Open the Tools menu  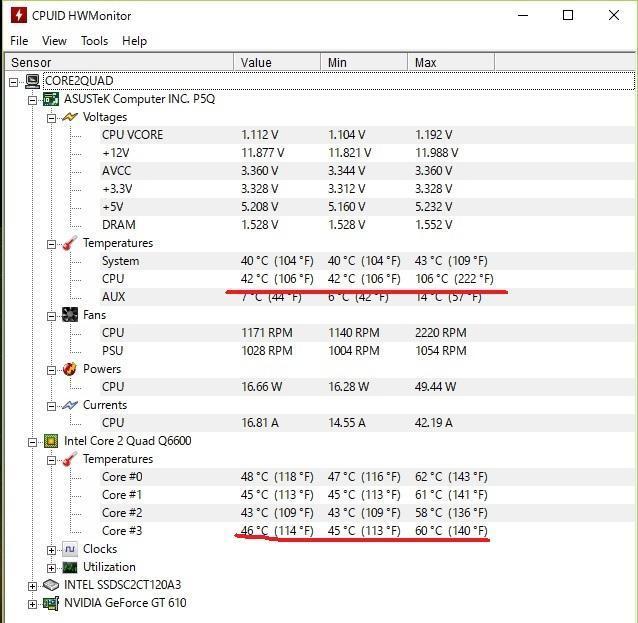[94, 41]
